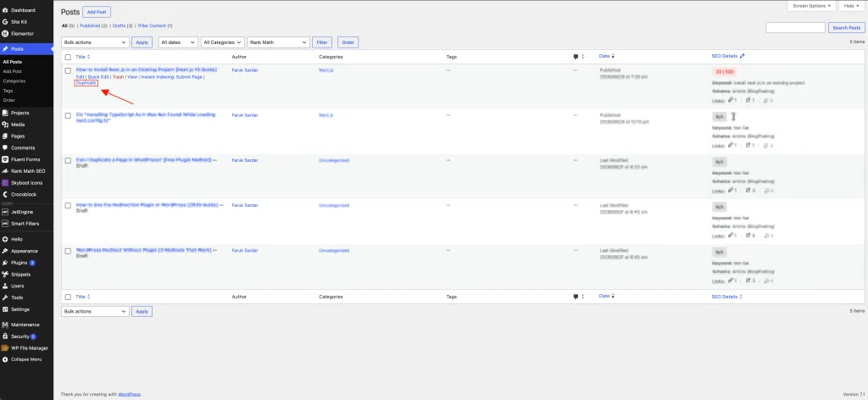This screenshot has width=868, height=400.
Task: Open WP File Manager folder icon
Action: coord(5,348)
